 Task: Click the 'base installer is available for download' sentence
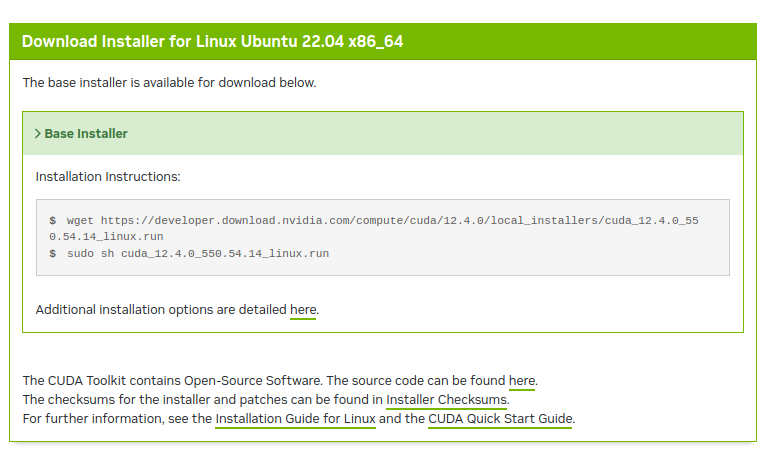tap(169, 83)
